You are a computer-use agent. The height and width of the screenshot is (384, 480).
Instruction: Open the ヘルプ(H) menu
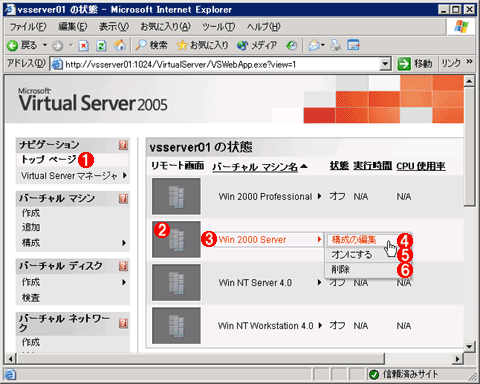263,27
